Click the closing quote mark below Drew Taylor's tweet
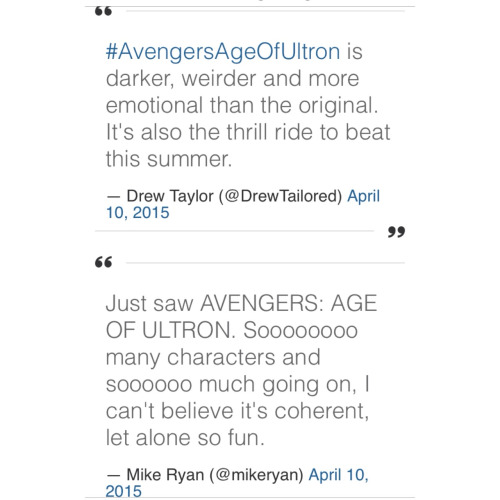Image resolution: width=500 pixels, height=500 pixels. (x=396, y=231)
